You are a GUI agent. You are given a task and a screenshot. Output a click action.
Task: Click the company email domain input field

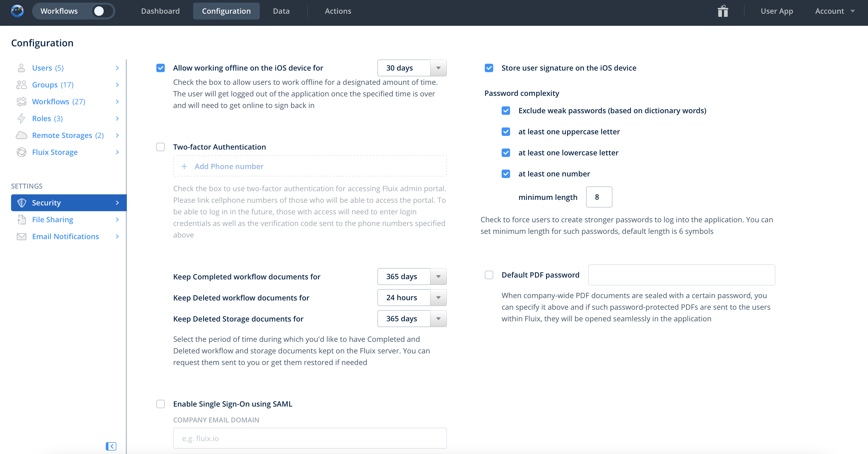coord(310,438)
